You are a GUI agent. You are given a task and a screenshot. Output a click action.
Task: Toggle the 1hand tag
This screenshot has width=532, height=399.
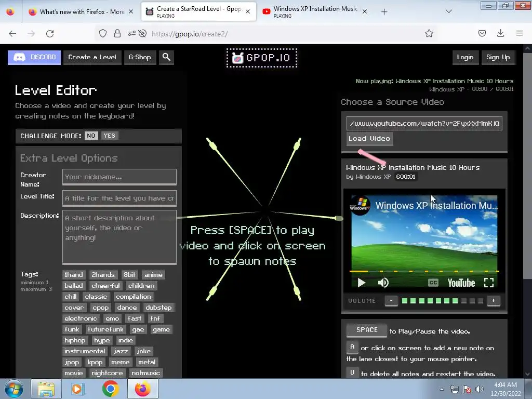pos(74,274)
